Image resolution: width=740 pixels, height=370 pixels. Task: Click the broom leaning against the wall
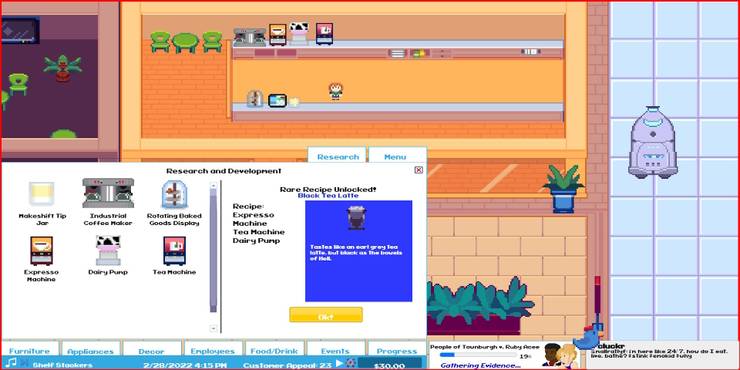(x=597, y=304)
